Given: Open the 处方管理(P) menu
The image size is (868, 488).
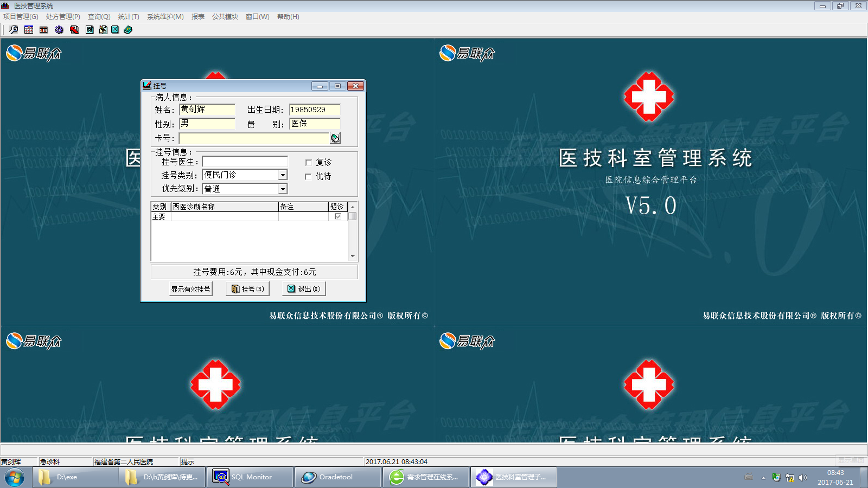Looking at the screenshot, I should [63, 17].
